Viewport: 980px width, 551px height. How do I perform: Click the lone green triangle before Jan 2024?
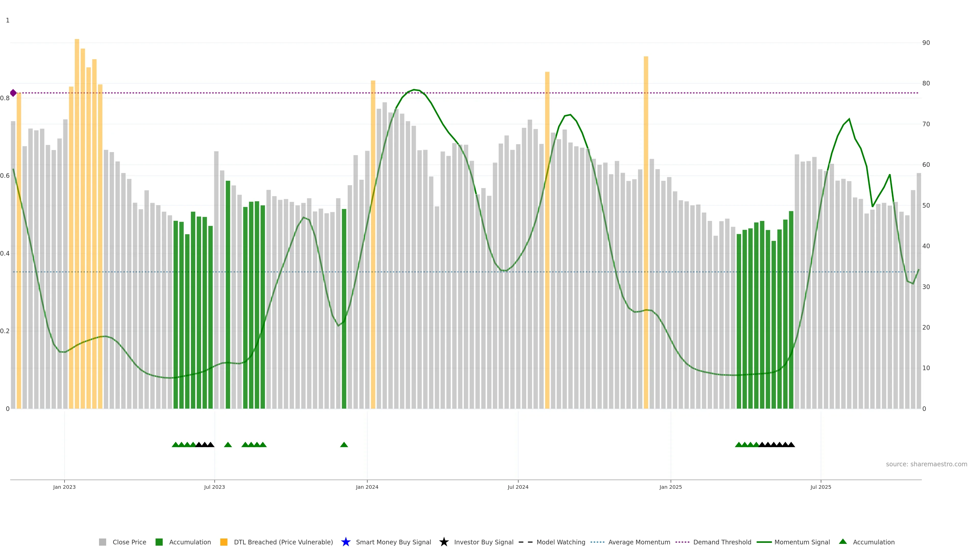pyautogui.click(x=344, y=445)
